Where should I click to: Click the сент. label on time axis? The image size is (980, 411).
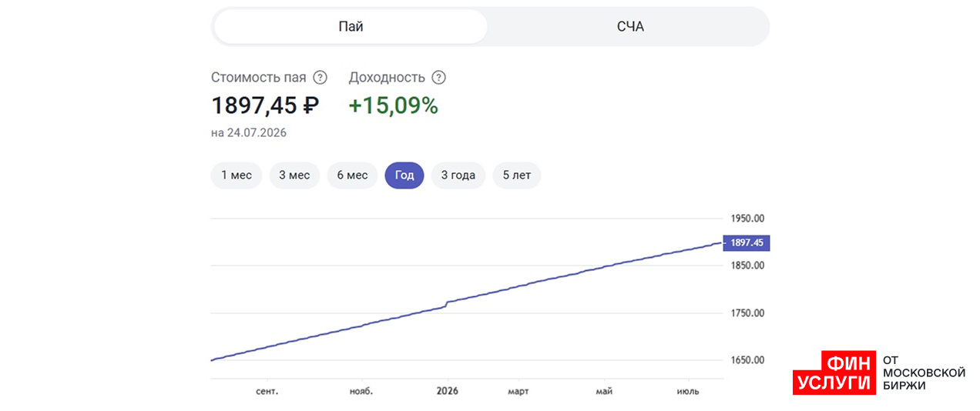(x=267, y=392)
